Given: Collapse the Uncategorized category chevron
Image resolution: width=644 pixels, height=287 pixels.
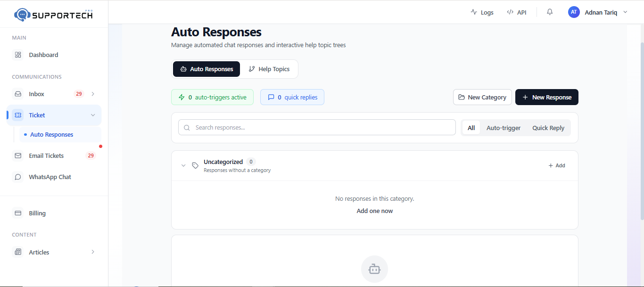Looking at the screenshot, I should 183,165.
